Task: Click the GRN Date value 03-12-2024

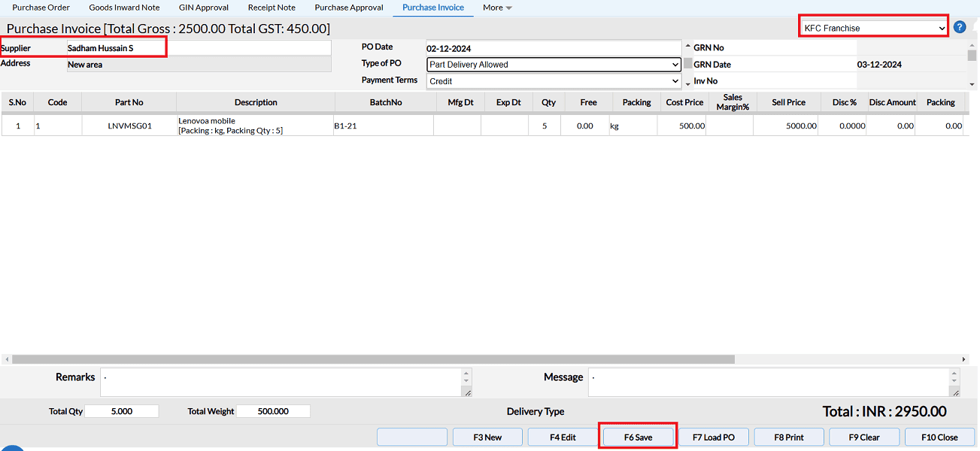Action: [x=879, y=65]
